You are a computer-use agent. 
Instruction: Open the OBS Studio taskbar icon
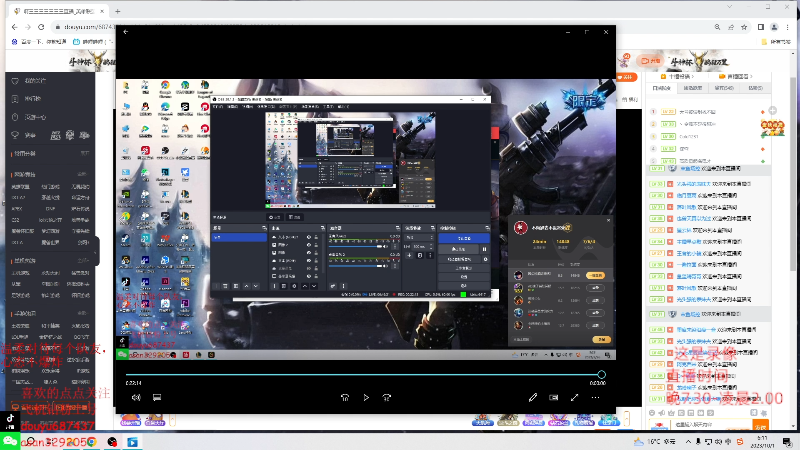112,442
